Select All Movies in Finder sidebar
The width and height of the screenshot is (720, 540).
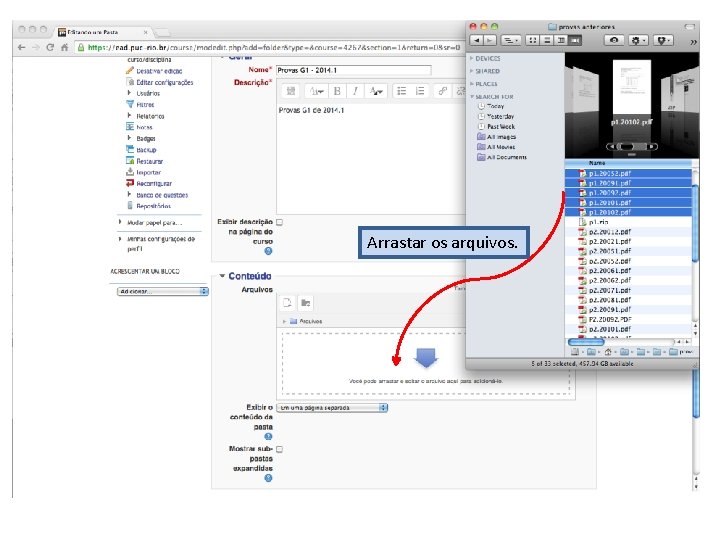(x=501, y=147)
